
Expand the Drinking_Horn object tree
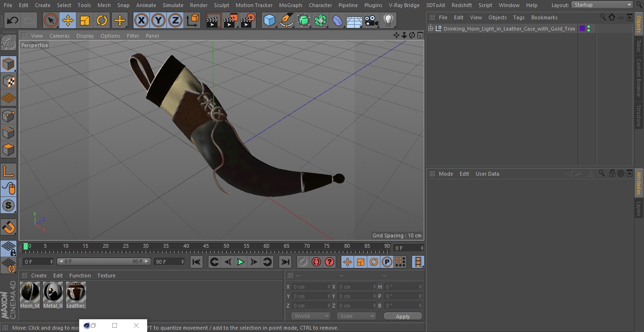[x=430, y=29]
